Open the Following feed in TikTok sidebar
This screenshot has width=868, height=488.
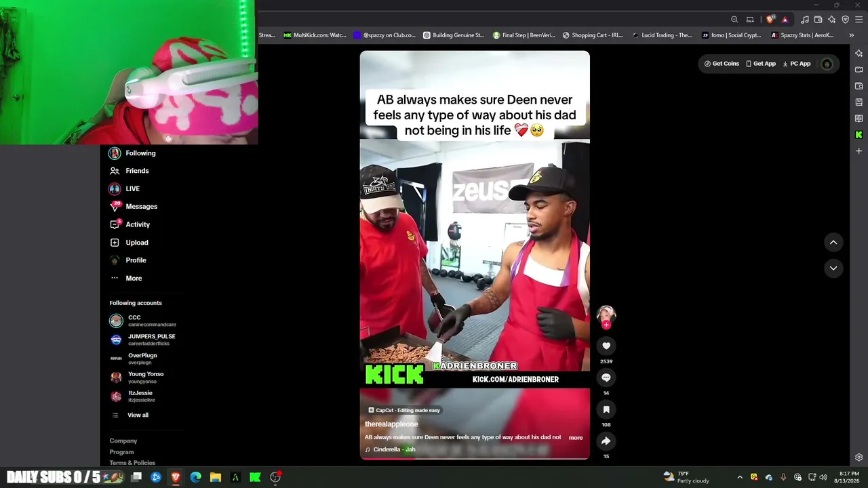pyautogui.click(x=132, y=153)
